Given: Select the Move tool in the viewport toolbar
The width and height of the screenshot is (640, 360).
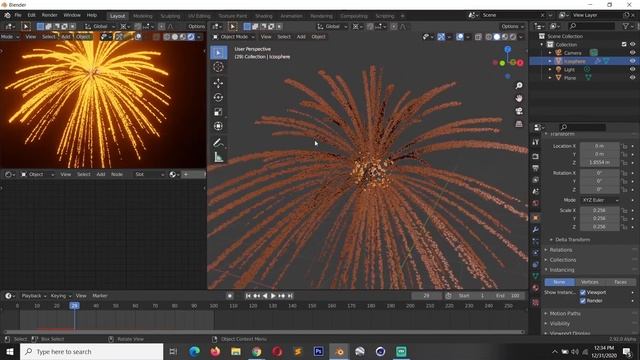Looking at the screenshot, I should (218, 83).
